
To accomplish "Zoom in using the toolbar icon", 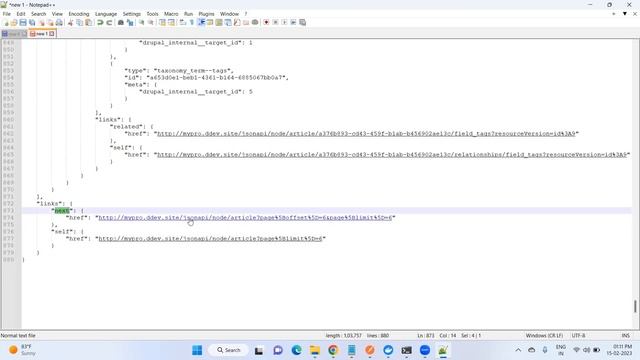I will pyautogui.click(x=142, y=22).
